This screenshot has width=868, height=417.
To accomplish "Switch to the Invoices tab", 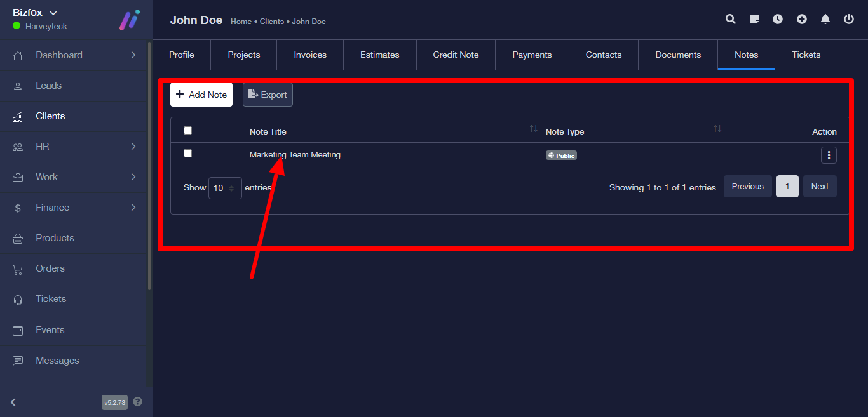I will tap(310, 55).
